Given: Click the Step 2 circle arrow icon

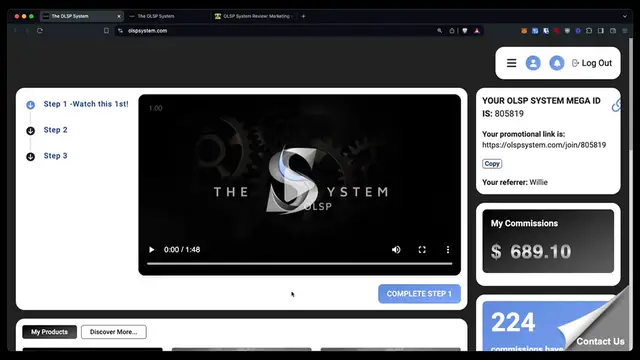Looking at the screenshot, I should [31, 131].
